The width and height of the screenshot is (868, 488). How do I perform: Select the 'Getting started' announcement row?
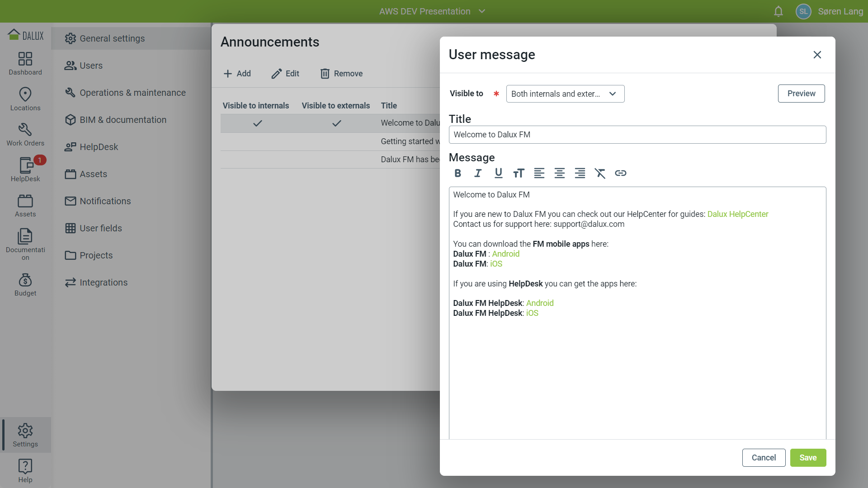coord(330,141)
